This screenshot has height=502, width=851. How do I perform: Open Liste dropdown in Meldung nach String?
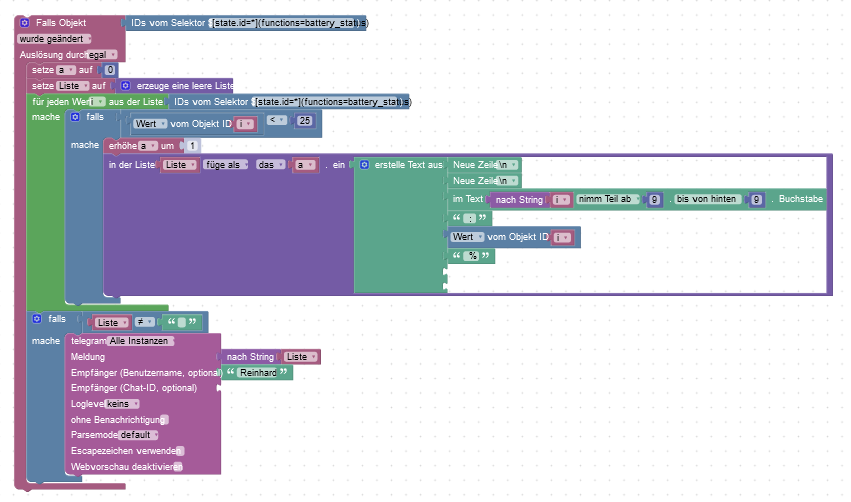point(301,357)
